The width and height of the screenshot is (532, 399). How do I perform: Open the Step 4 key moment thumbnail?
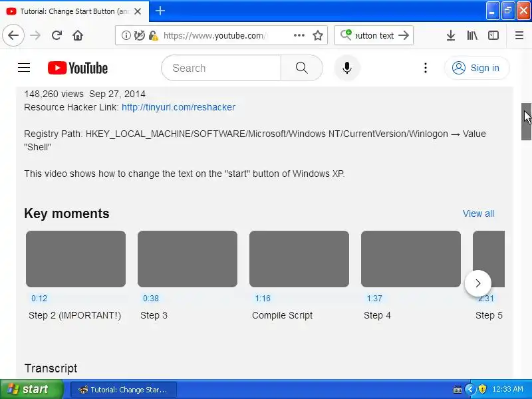pyautogui.click(x=411, y=259)
